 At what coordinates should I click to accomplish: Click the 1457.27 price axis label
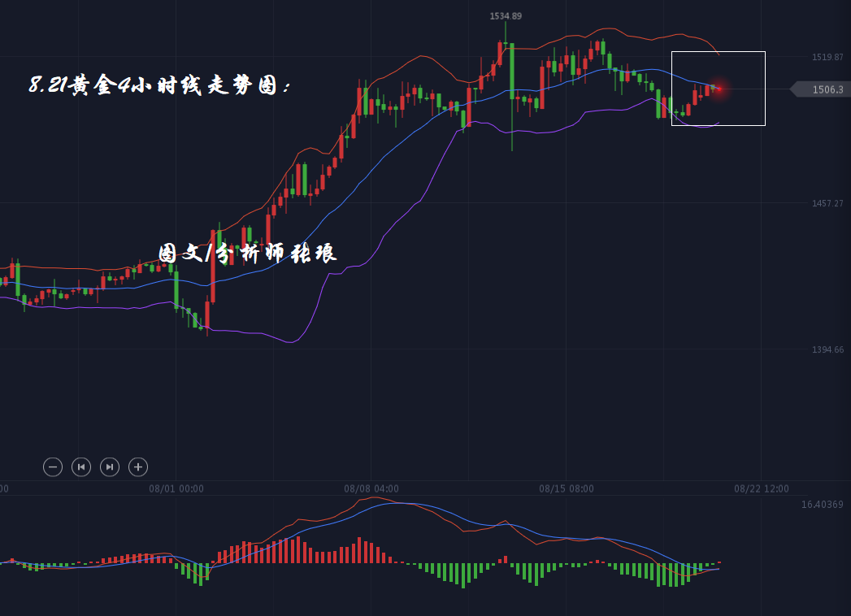827,203
